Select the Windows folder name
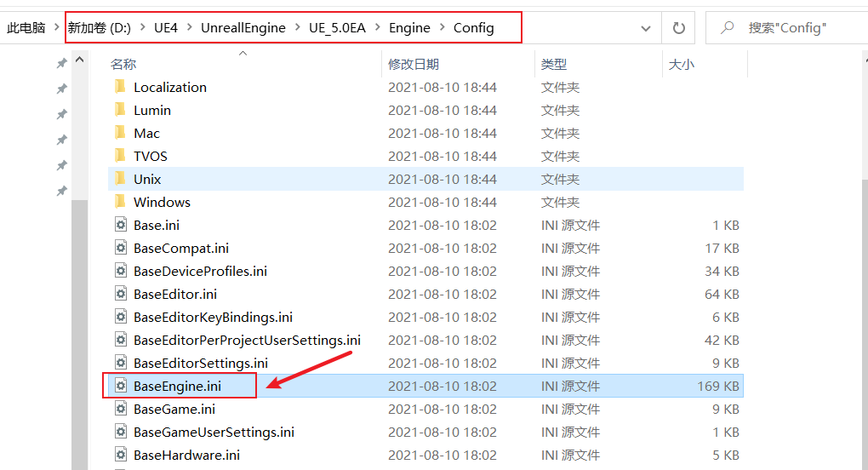868x470 pixels. click(x=163, y=202)
